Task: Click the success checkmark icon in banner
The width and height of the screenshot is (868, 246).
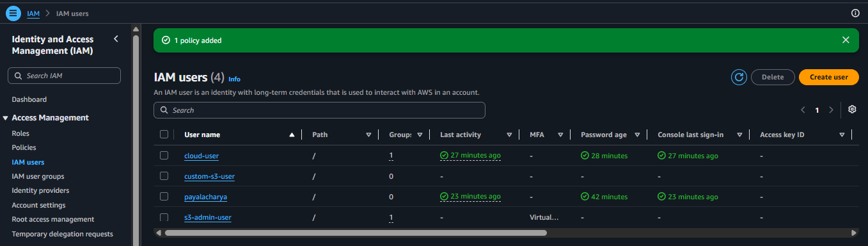Action: (166, 40)
